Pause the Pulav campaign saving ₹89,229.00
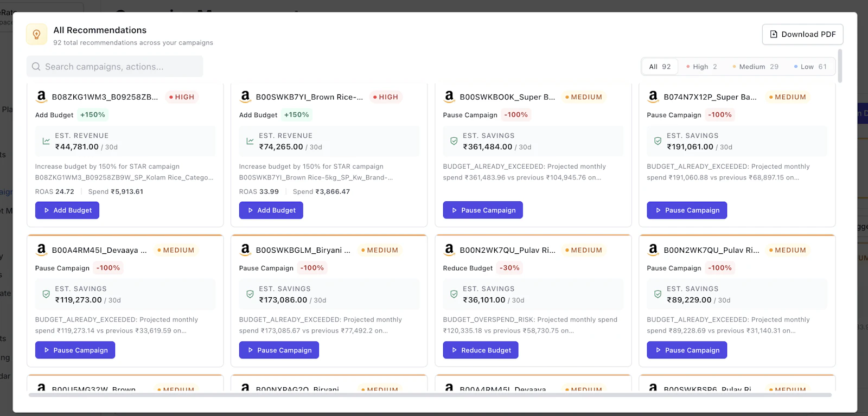 [687, 350]
